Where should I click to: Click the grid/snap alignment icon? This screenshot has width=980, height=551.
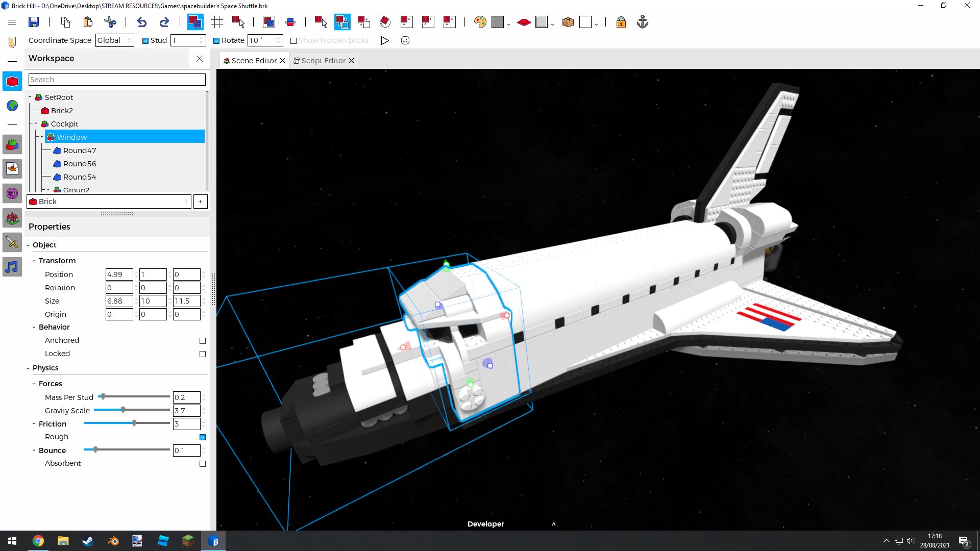tap(217, 21)
